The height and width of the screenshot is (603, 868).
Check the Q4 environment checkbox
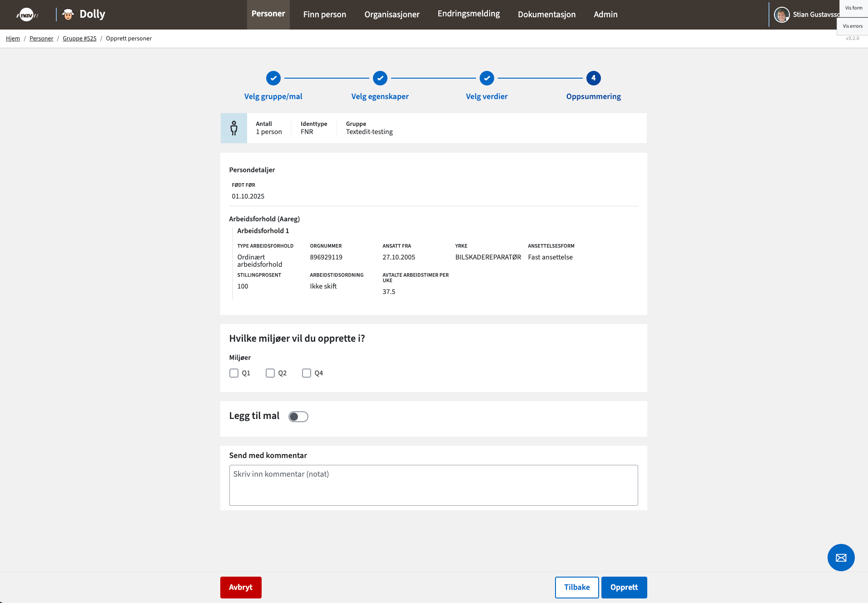coord(307,373)
